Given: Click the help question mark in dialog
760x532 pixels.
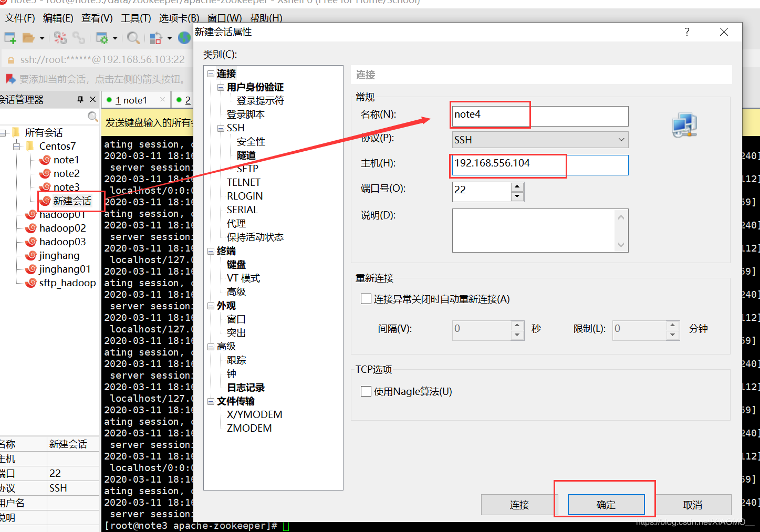Looking at the screenshot, I should click(687, 32).
